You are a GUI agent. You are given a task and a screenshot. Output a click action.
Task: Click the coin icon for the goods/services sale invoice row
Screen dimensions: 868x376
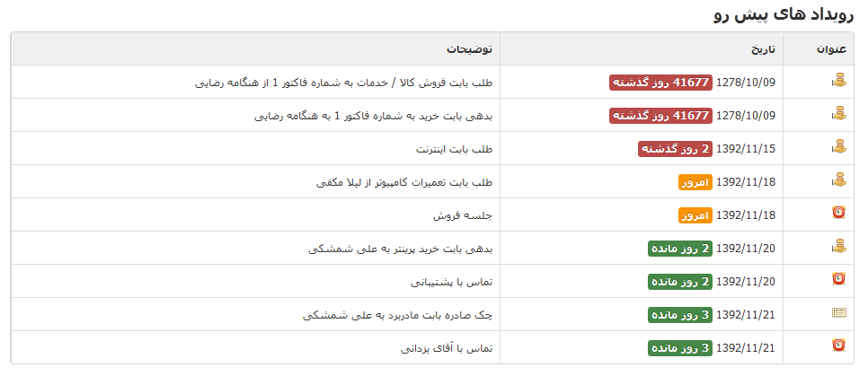(838, 81)
